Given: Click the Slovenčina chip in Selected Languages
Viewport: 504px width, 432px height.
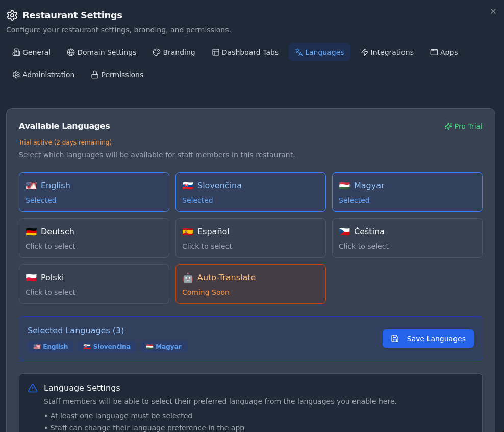Looking at the screenshot, I should (107, 346).
